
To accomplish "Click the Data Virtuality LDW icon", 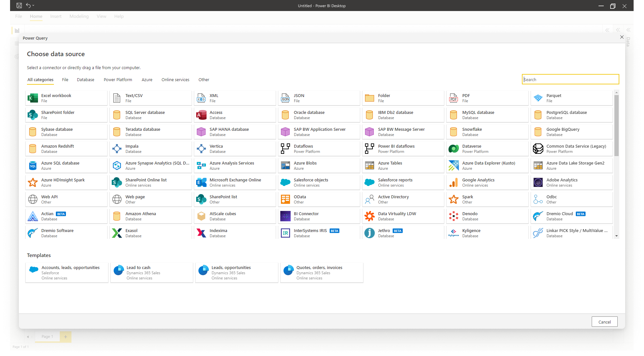I will 369,216.
